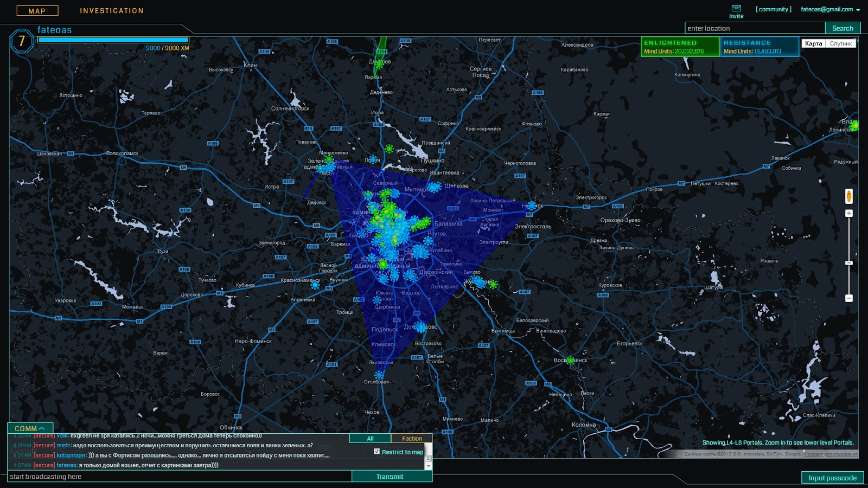Click the Search button
The image size is (868, 488).
click(843, 28)
